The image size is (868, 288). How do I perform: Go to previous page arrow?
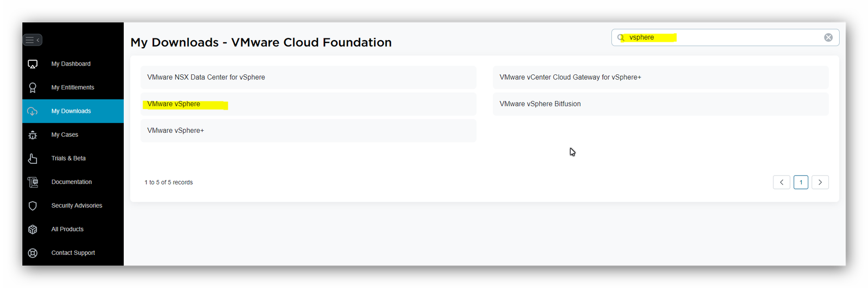coord(782,182)
